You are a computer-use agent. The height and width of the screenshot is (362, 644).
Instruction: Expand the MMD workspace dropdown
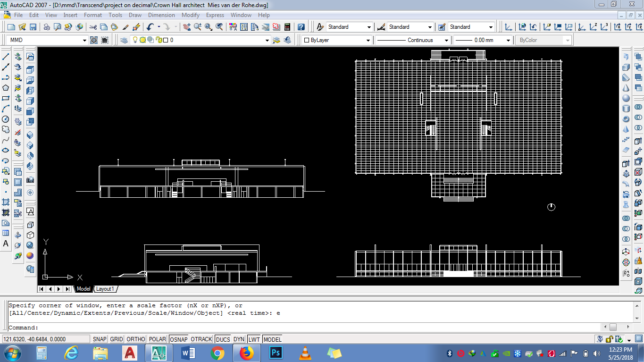pos(84,41)
